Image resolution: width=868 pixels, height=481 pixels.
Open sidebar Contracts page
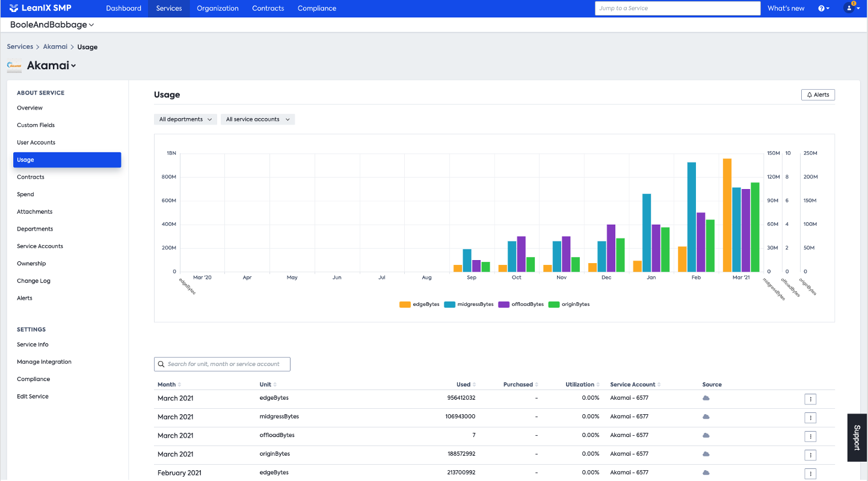31,177
